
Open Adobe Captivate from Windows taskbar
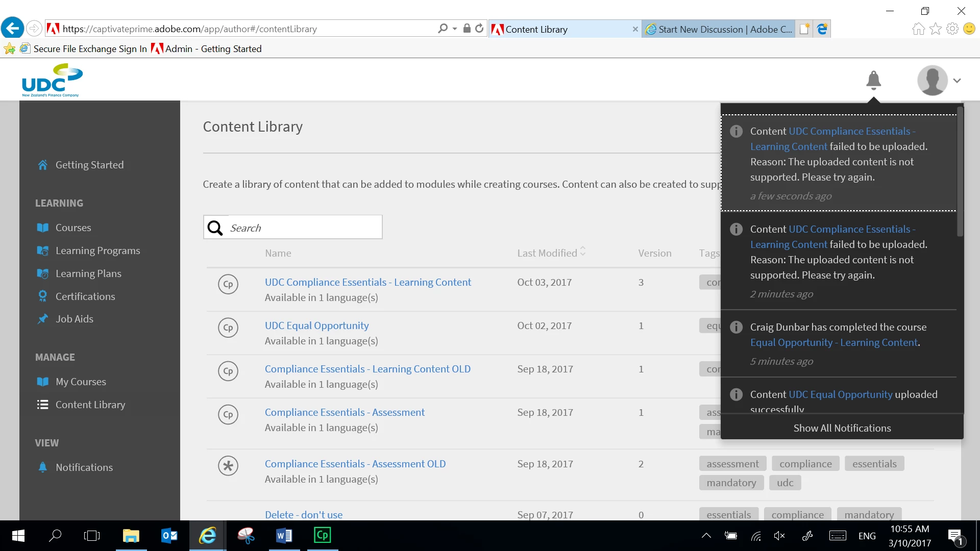point(322,535)
